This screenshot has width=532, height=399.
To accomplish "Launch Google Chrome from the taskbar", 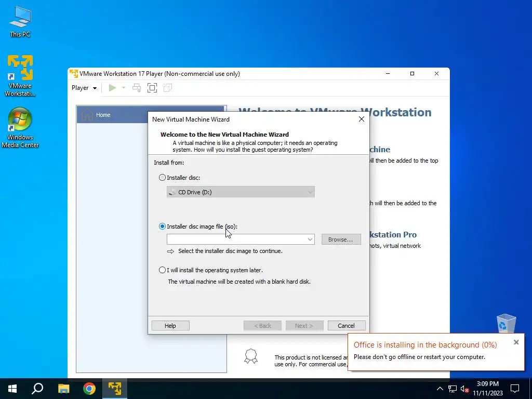I will [89, 389].
